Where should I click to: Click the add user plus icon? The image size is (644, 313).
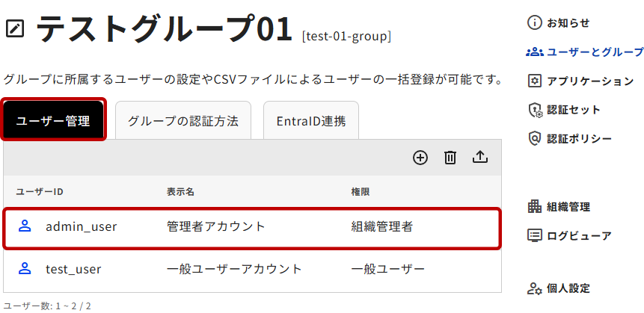(x=420, y=157)
